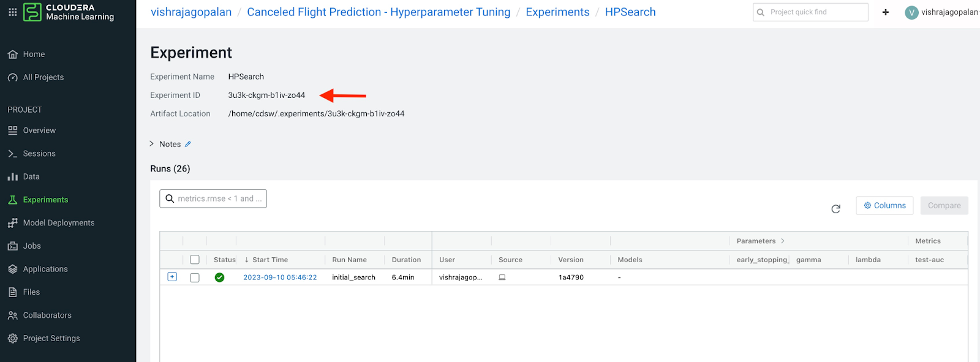Image resolution: width=980 pixels, height=362 pixels.
Task: Sort runs by Start Time column
Action: [x=269, y=260]
